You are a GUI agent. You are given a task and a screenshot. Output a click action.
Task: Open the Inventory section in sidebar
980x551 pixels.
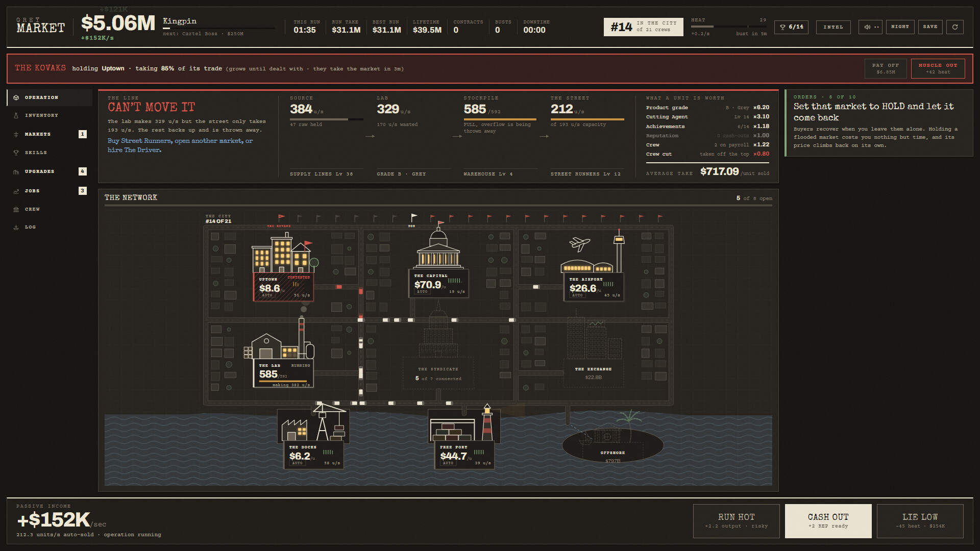tap(50, 115)
